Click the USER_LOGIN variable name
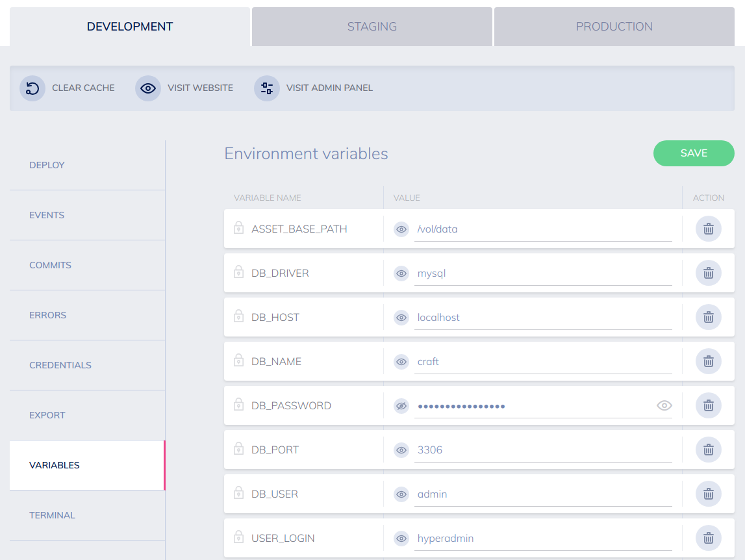The image size is (745, 560). 283,539
